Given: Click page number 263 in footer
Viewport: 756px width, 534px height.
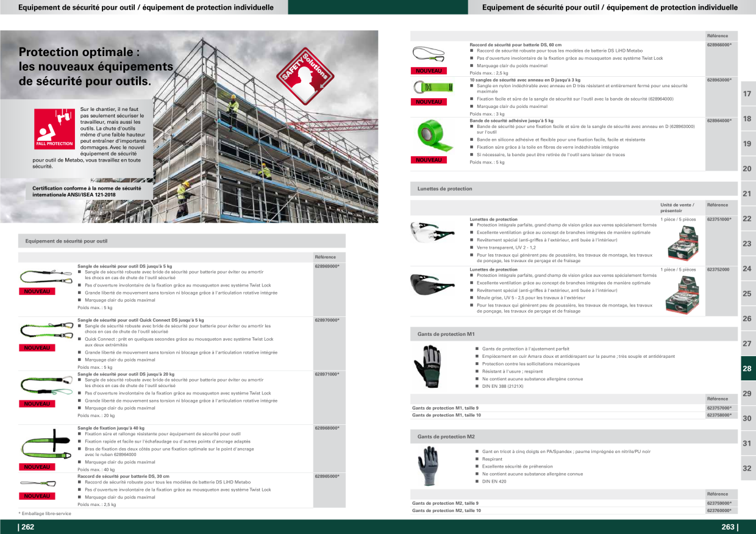Looking at the screenshot, I should tap(729, 527).
